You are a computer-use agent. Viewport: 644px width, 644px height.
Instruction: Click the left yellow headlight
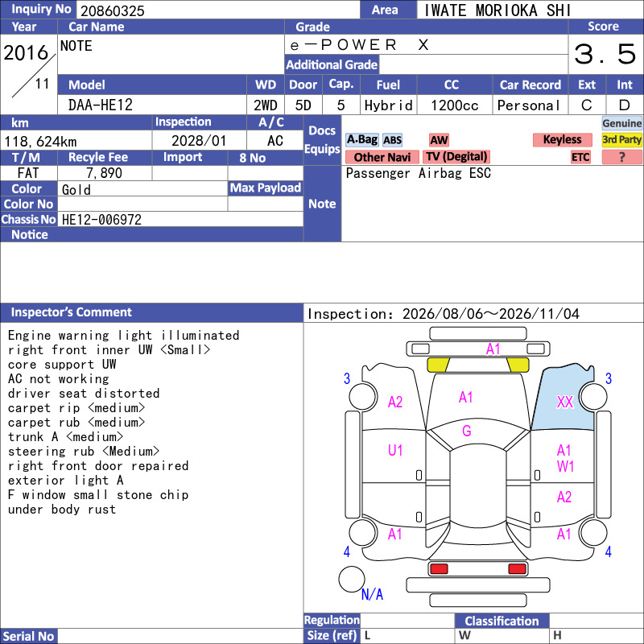click(438, 365)
